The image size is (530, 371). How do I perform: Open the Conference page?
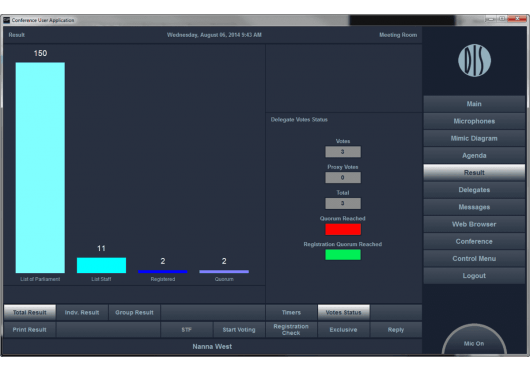pyautogui.click(x=474, y=242)
